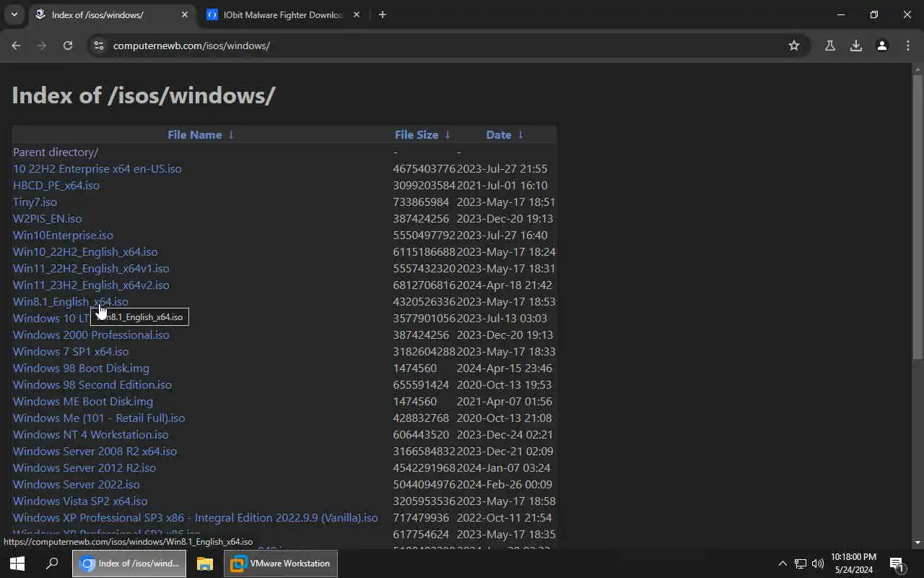Open File Explorer from taskbar
The width and height of the screenshot is (924, 578).
tap(205, 564)
